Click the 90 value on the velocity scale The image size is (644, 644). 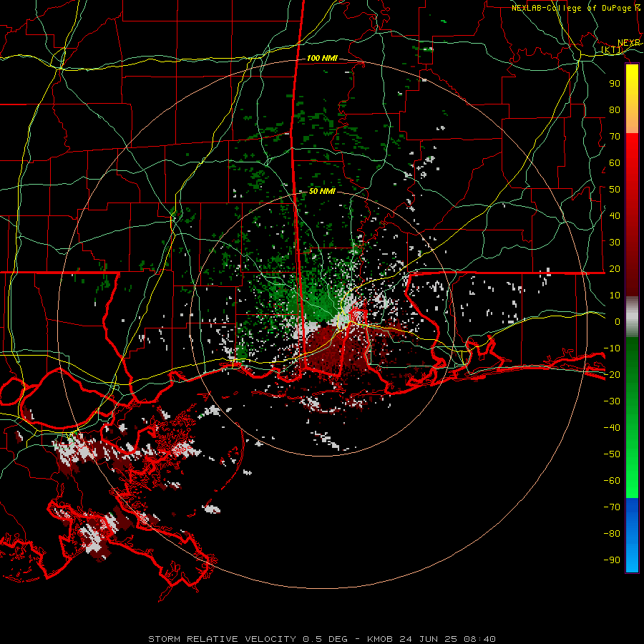pyautogui.click(x=615, y=84)
